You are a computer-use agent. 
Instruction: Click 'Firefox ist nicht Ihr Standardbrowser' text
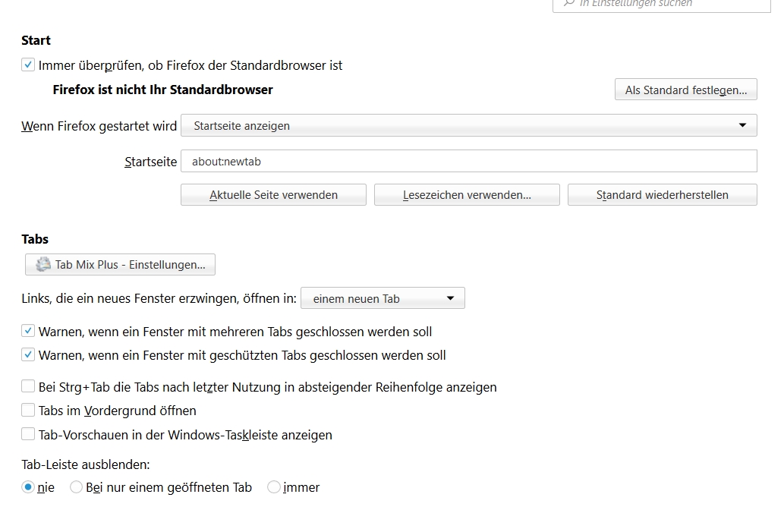(163, 90)
